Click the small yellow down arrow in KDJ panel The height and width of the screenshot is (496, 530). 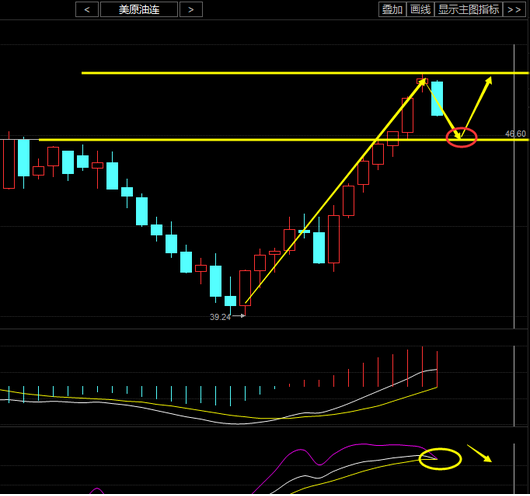coord(479,453)
